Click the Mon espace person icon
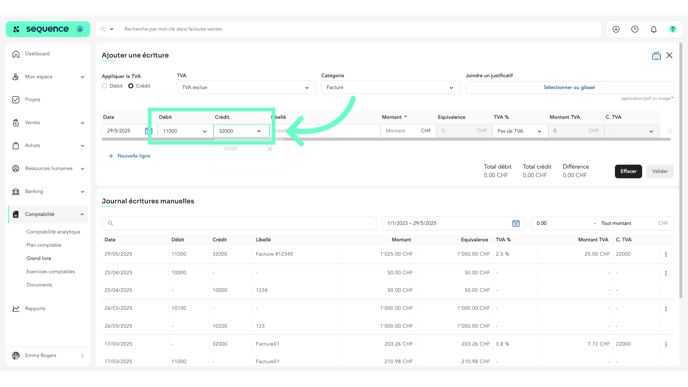The image size is (688, 387). [x=16, y=77]
